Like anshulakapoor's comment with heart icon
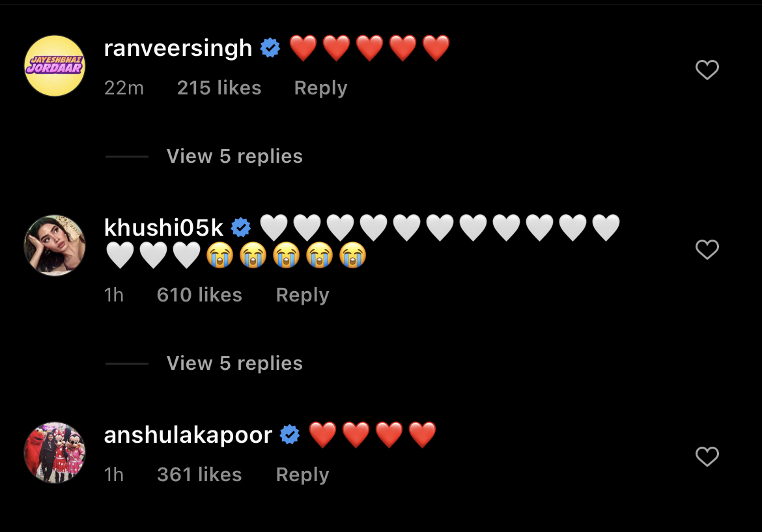Screen dimensions: 762x532 707,456
